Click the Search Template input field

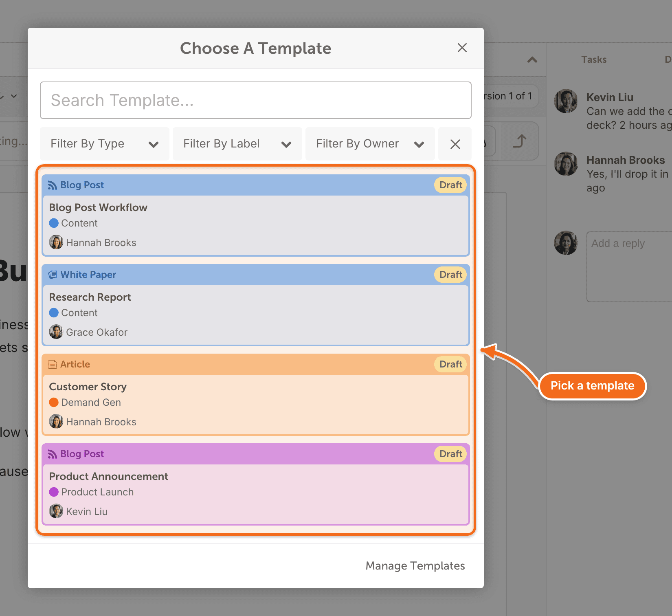pyautogui.click(x=256, y=100)
